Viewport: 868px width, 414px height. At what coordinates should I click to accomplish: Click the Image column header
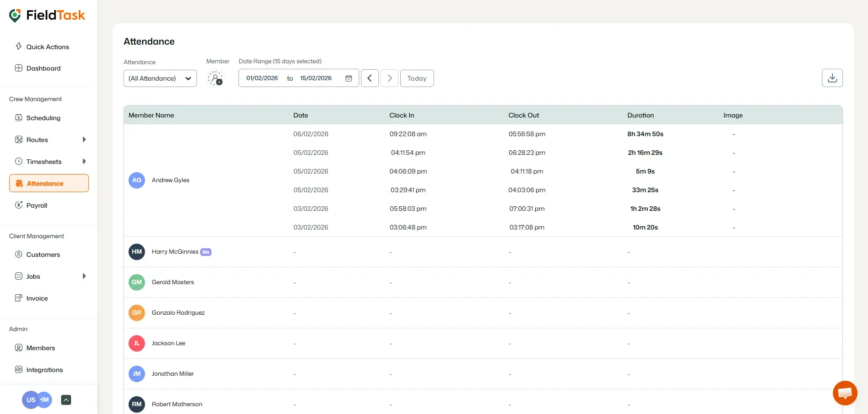pos(733,115)
